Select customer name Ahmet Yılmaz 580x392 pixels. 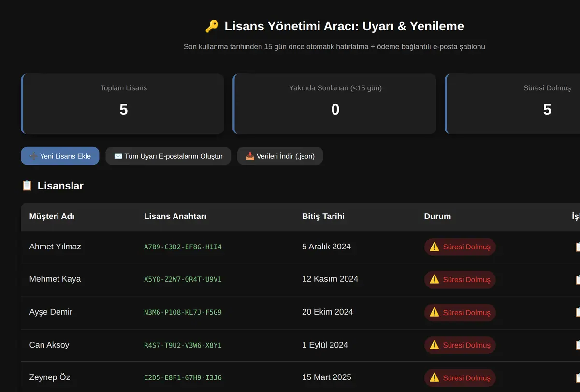55,247
